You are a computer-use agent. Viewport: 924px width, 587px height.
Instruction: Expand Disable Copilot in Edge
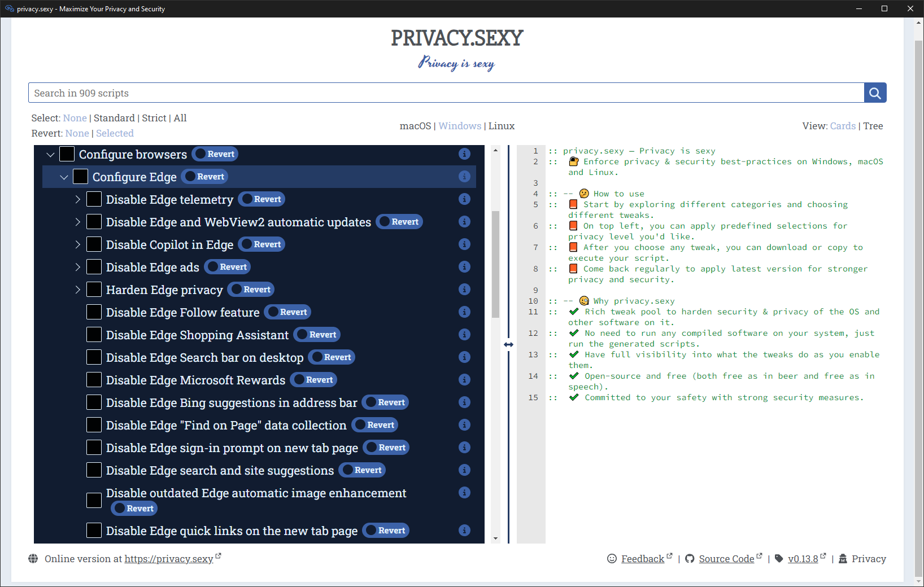pyautogui.click(x=77, y=244)
